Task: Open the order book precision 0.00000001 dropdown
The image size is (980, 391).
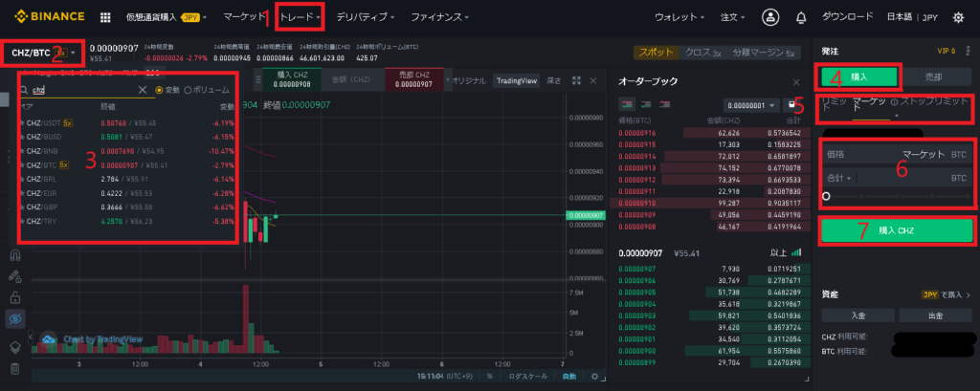Action: (752, 105)
